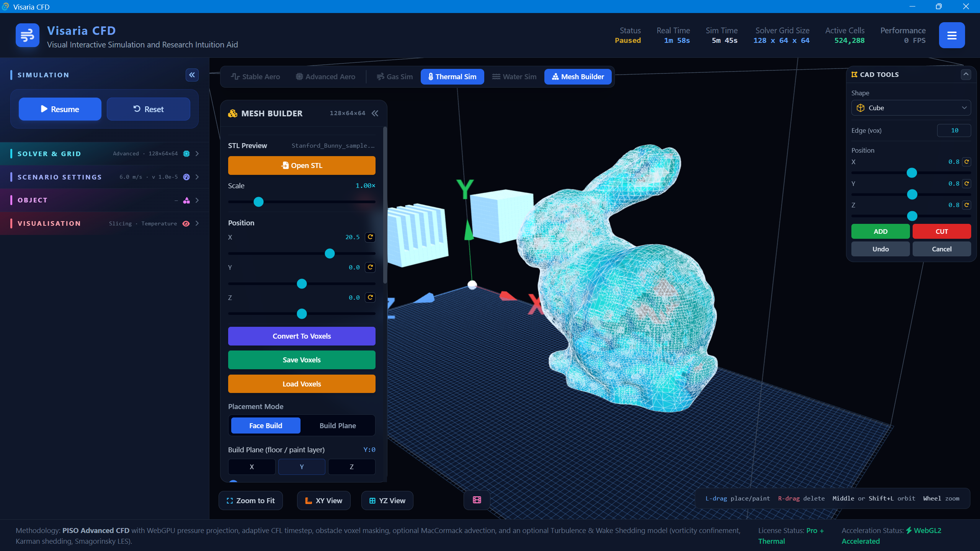Set build plane axis to X
Image resolution: width=980 pixels, height=551 pixels.
tap(252, 467)
